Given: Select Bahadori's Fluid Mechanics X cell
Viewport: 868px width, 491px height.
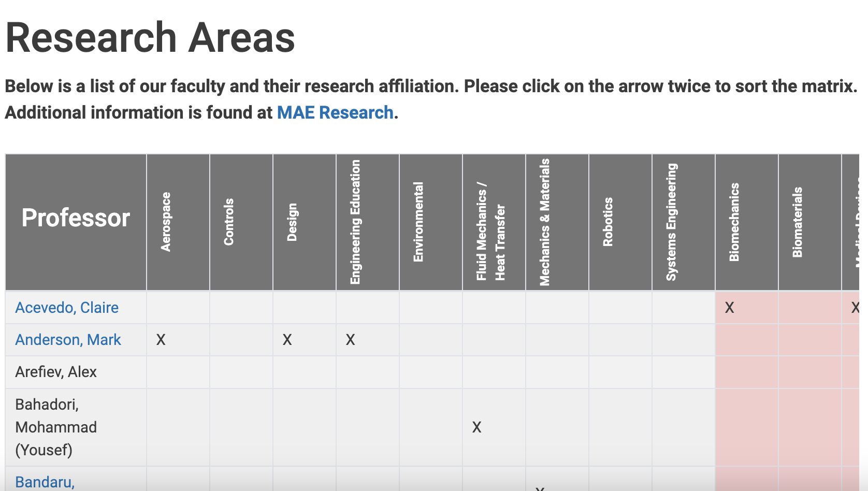Looking at the screenshot, I should click(x=494, y=427).
